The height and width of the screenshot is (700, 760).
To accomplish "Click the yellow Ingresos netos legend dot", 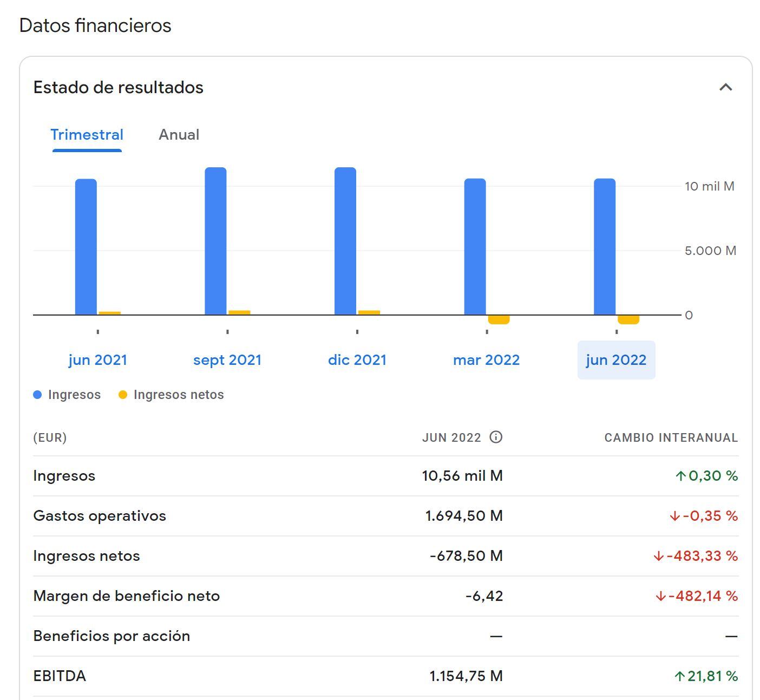I will pyautogui.click(x=123, y=395).
